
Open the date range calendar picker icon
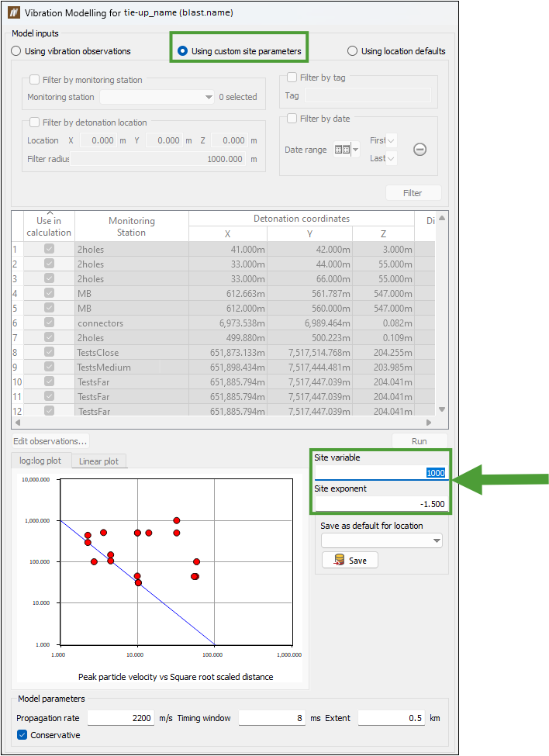(x=342, y=150)
